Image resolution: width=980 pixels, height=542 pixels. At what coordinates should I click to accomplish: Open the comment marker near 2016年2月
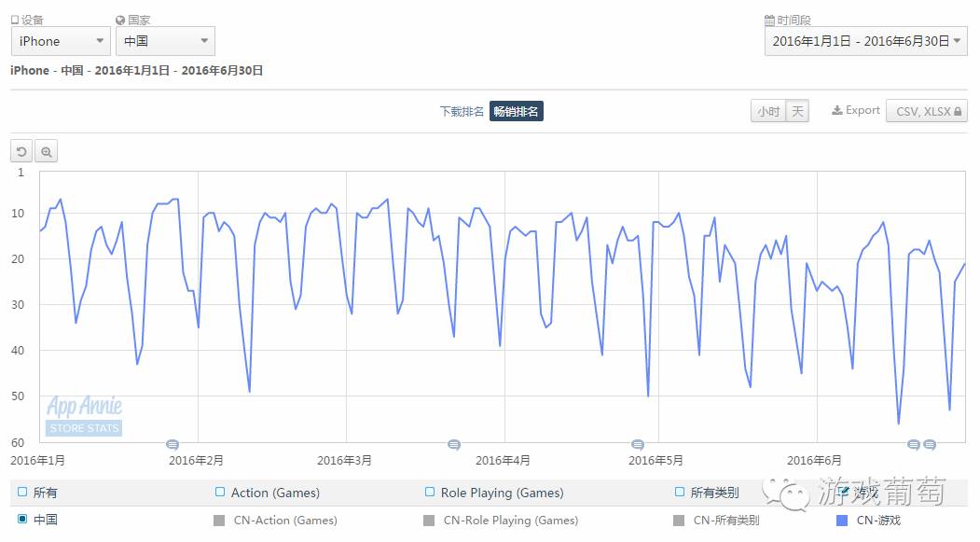(173, 444)
